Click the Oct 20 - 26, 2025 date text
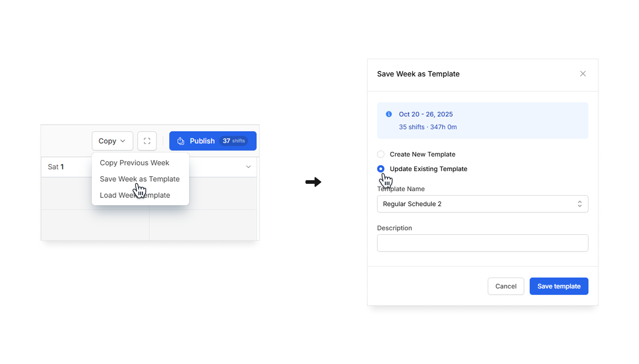Screen dimensions: 639x364 425,114
